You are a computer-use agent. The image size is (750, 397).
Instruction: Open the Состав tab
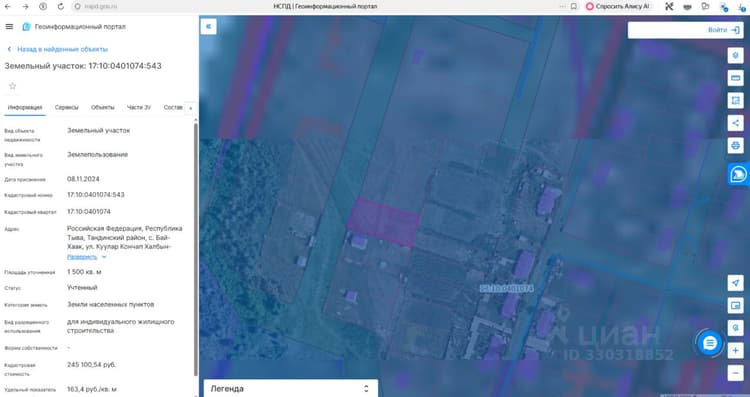point(173,108)
